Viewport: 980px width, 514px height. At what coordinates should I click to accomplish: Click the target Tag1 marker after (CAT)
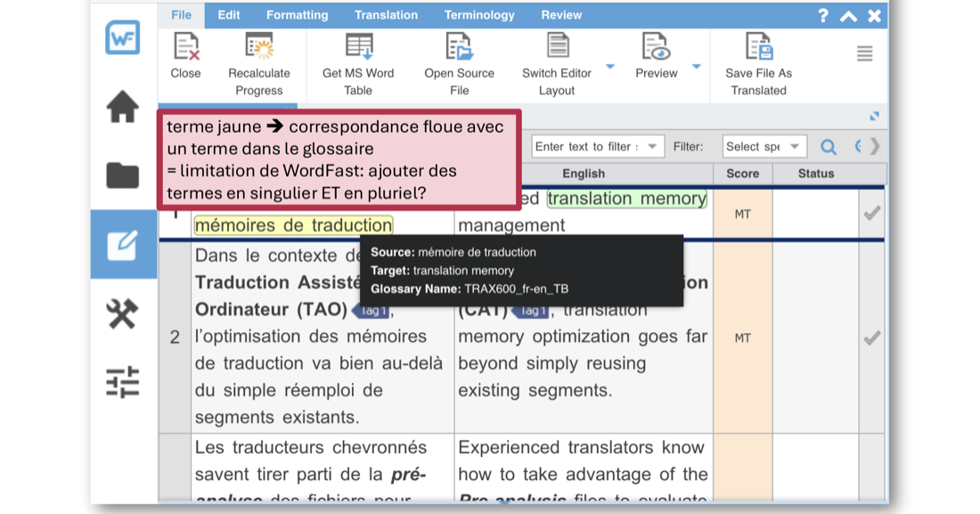click(x=532, y=310)
